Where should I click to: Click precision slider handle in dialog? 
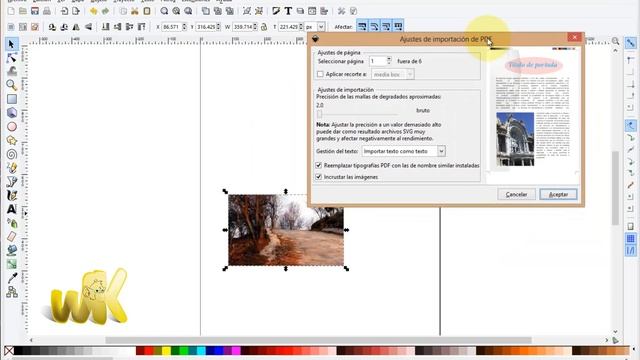320,114
